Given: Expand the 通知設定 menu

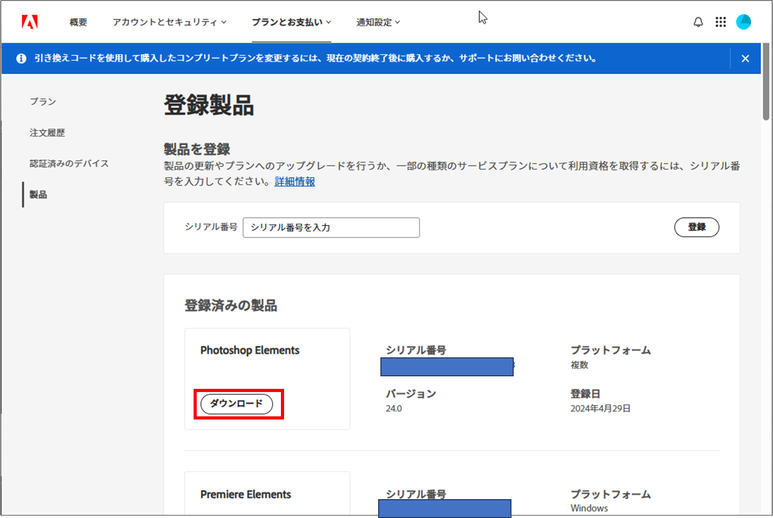Looking at the screenshot, I should pos(378,22).
